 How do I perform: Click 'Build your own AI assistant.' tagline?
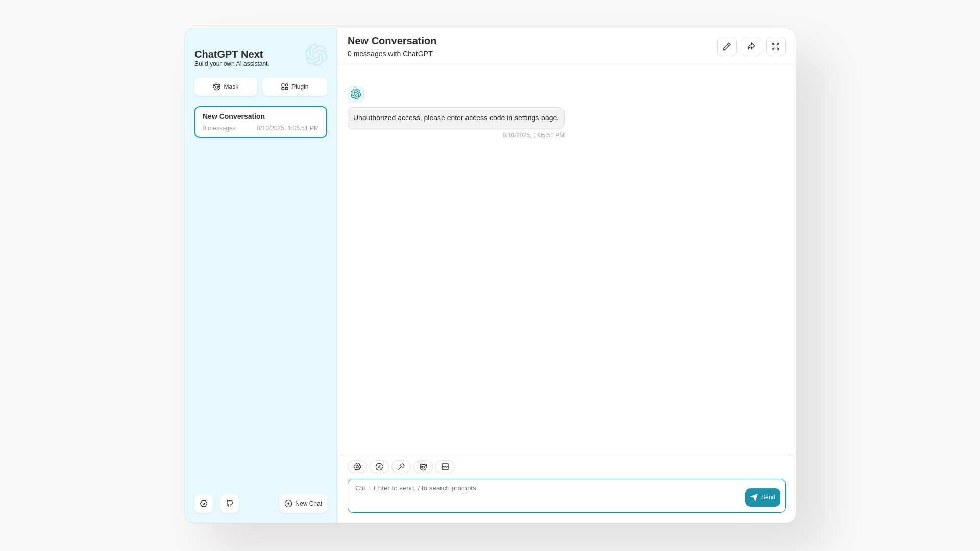coord(232,64)
